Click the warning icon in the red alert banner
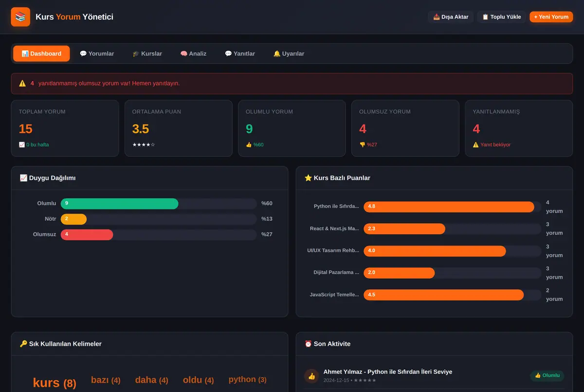This screenshot has height=392, width=584. (x=22, y=83)
